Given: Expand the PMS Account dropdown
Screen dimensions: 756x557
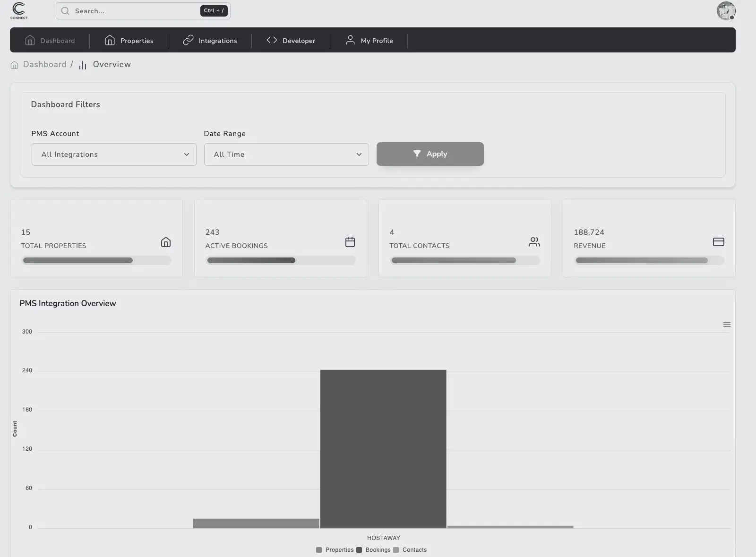Looking at the screenshot, I should 114,154.
